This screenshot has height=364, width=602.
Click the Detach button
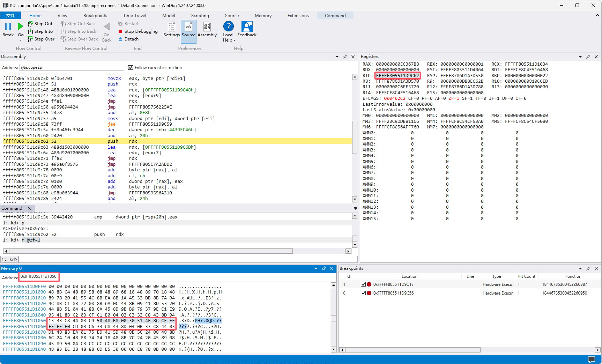point(128,39)
